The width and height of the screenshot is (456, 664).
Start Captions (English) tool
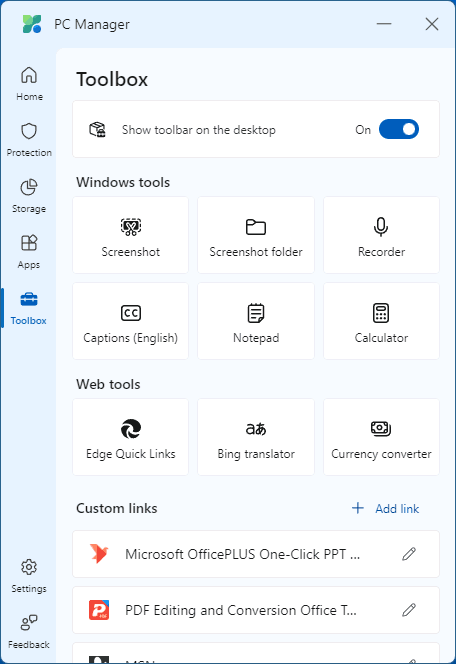[130, 321]
